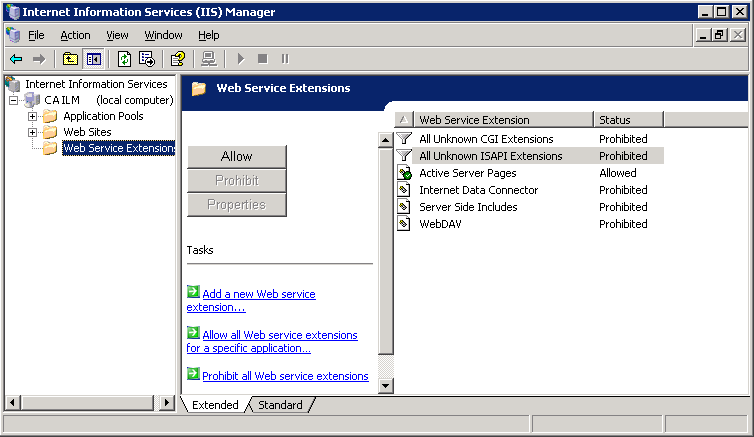Click the All Unknown CGI Extensions filter icon

click(x=404, y=139)
